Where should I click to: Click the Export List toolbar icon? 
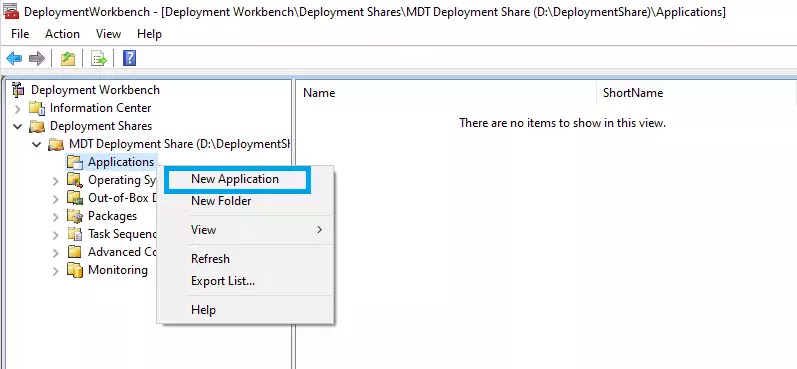pyautogui.click(x=99, y=58)
